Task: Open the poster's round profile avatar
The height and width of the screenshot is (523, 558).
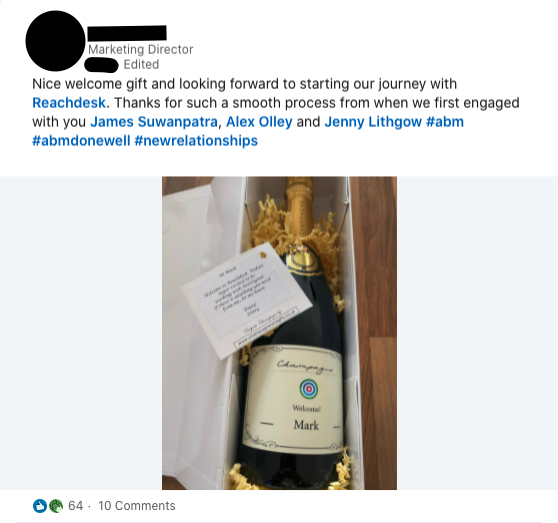Action: pyautogui.click(x=56, y=41)
